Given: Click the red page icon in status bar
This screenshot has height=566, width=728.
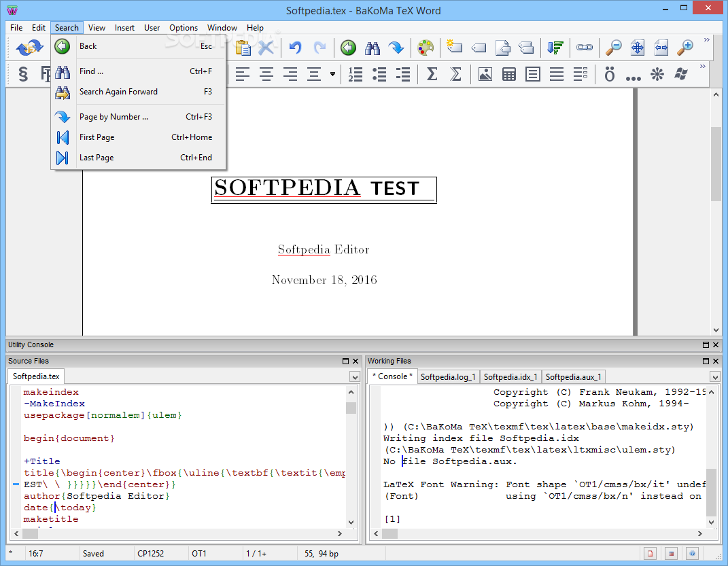Looking at the screenshot, I should tap(650, 554).
